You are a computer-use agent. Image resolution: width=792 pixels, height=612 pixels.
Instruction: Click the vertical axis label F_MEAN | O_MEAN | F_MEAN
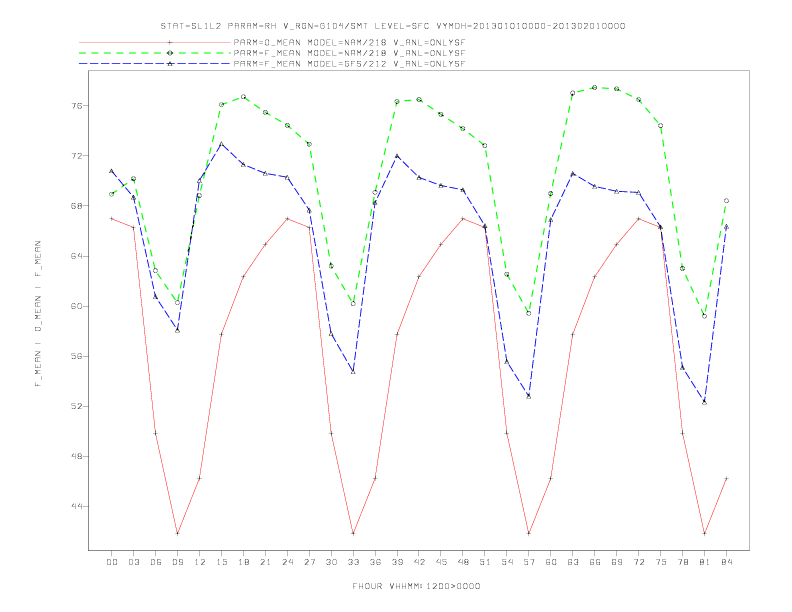tap(38, 314)
